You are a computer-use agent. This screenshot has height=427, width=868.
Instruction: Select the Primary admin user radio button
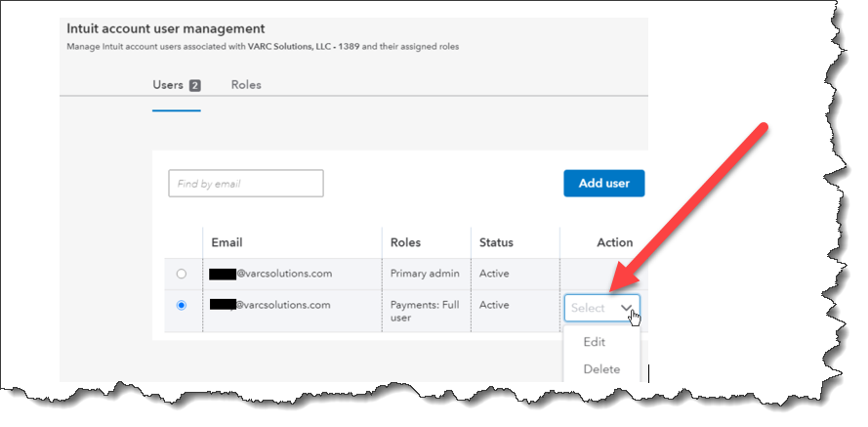(181, 274)
